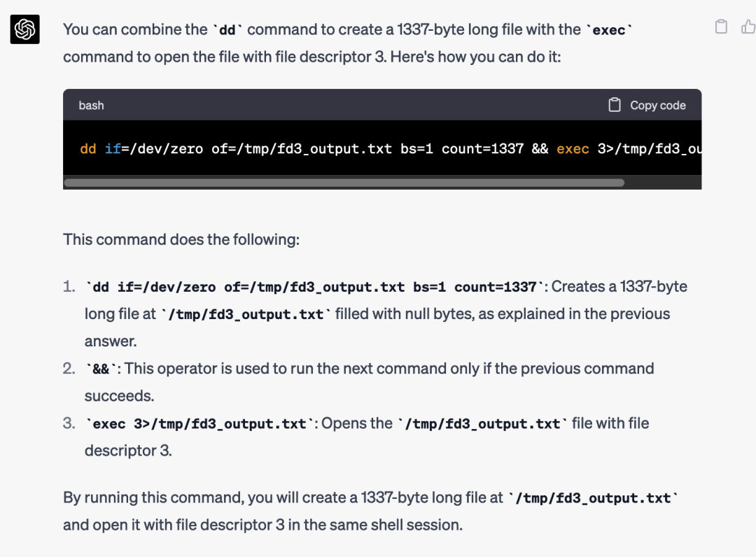Click inline `exec` code in the first sentence

coord(609,30)
